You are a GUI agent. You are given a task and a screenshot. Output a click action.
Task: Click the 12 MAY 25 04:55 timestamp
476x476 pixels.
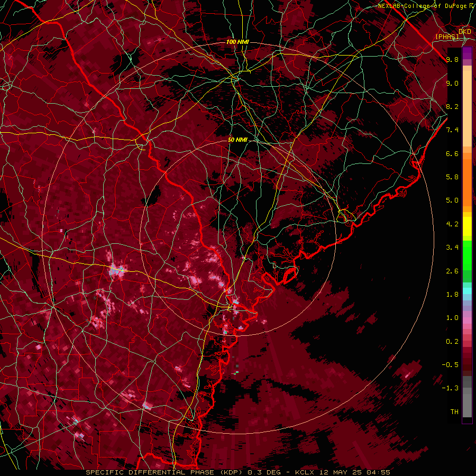[x=354, y=472]
